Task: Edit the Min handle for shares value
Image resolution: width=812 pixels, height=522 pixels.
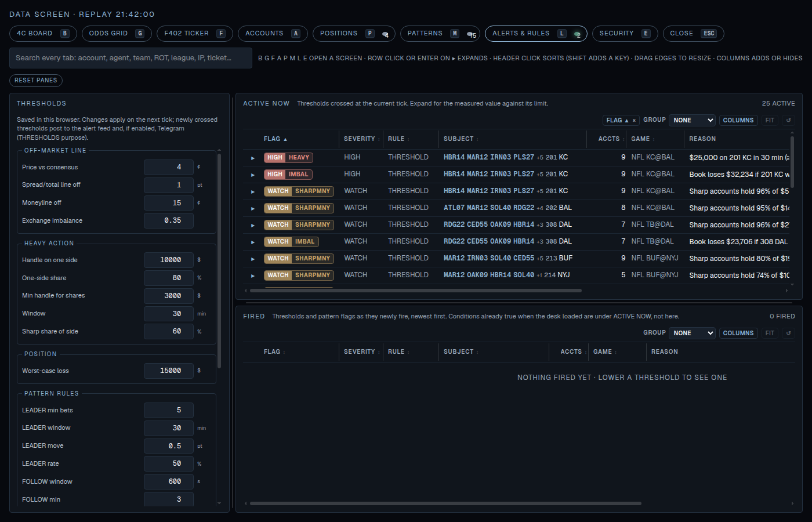Action: click(168, 296)
